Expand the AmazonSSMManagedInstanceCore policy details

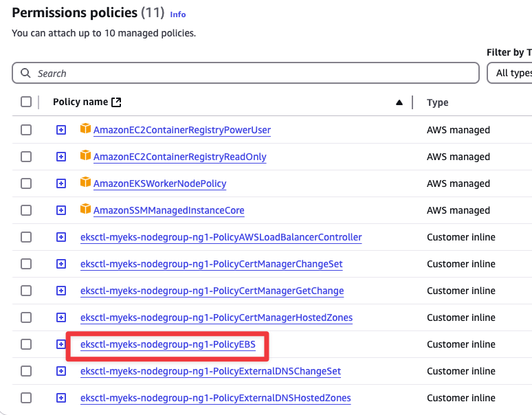click(61, 210)
